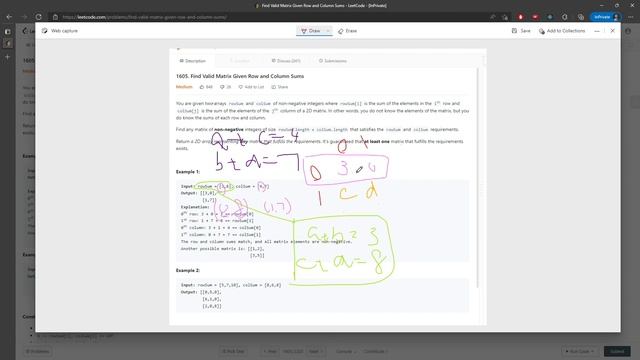Viewport: 640px width, 360px height.
Task: Switch to the Description tab
Action: pyautogui.click(x=193, y=61)
